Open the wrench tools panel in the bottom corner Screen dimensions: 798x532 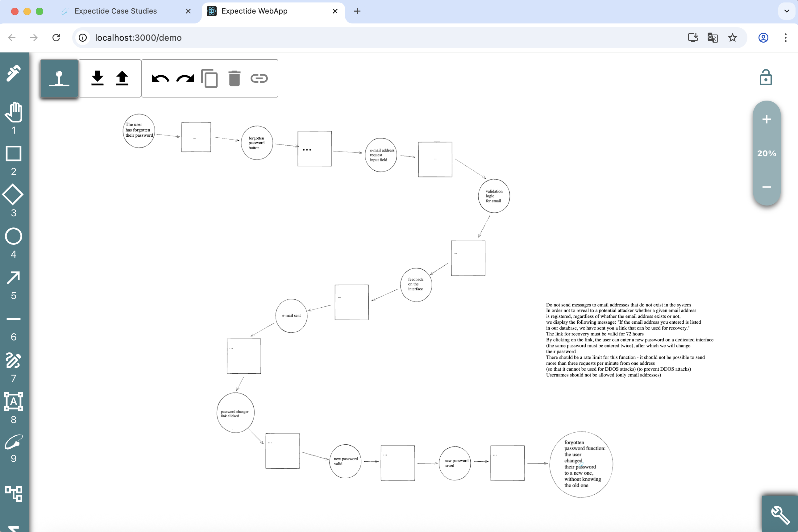(x=780, y=514)
